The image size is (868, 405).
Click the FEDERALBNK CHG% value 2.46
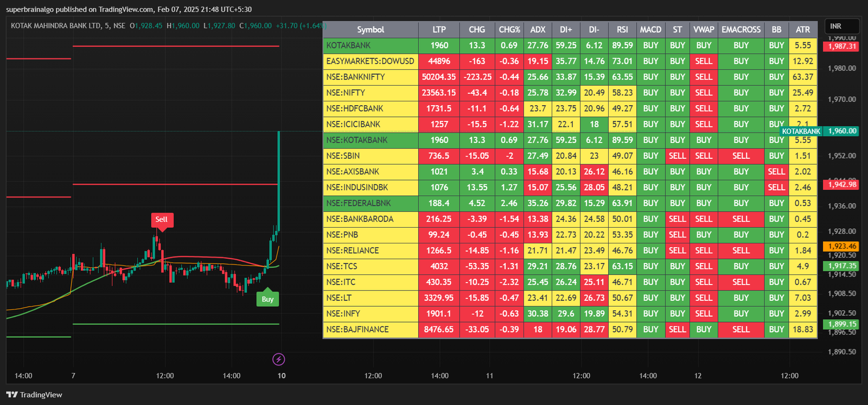pyautogui.click(x=509, y=203)
